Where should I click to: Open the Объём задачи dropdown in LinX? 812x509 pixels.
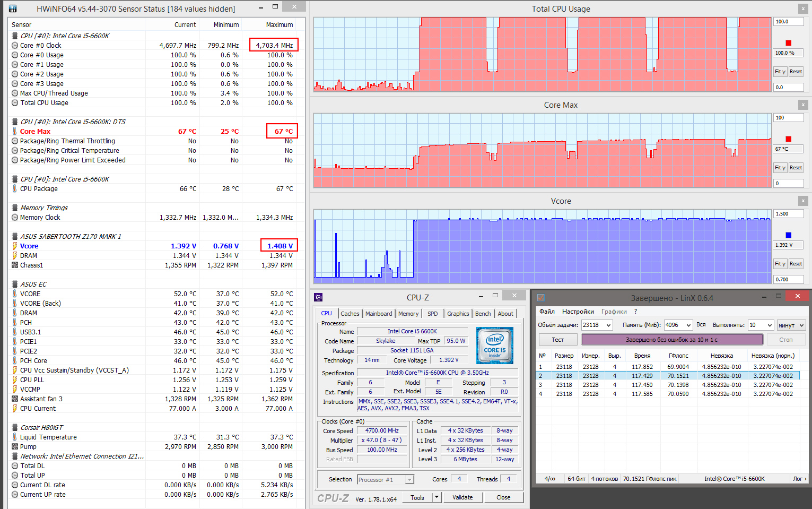click(x=608, y=325)
